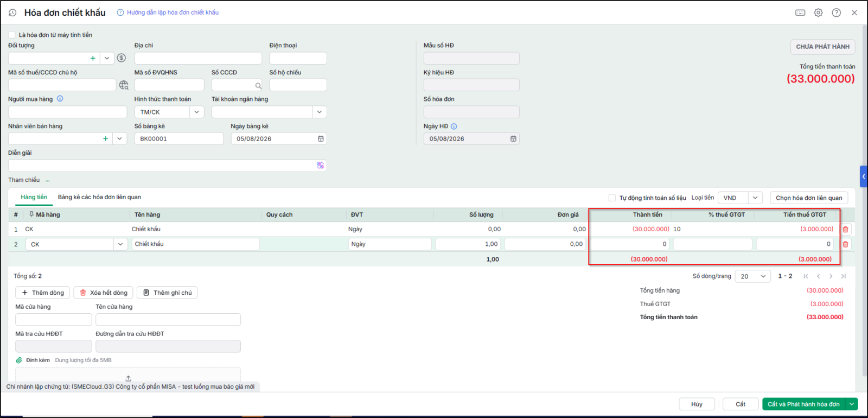This screenshot has width=868, height=418.
Task: Click the vertical scrollbar on right edge
Action: [864, 201]
